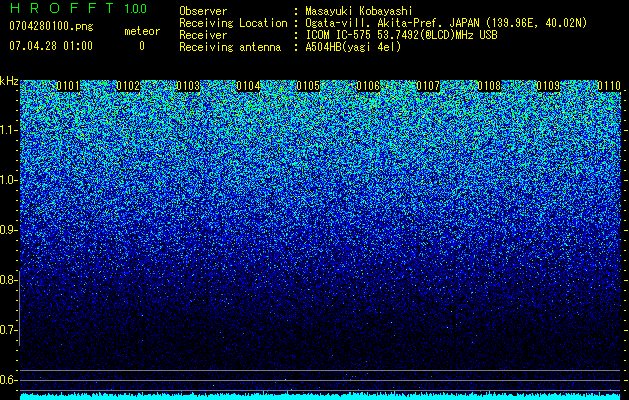Click the HROFFT 1.0.0 title
Screen dimensions: 629x400
(79, 8)
